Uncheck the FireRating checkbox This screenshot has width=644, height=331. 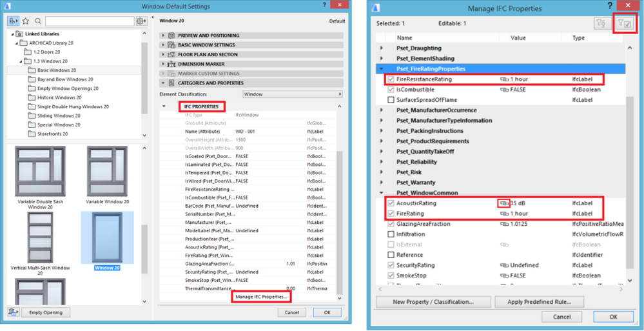pyautogui.click(x=391, y=214)
